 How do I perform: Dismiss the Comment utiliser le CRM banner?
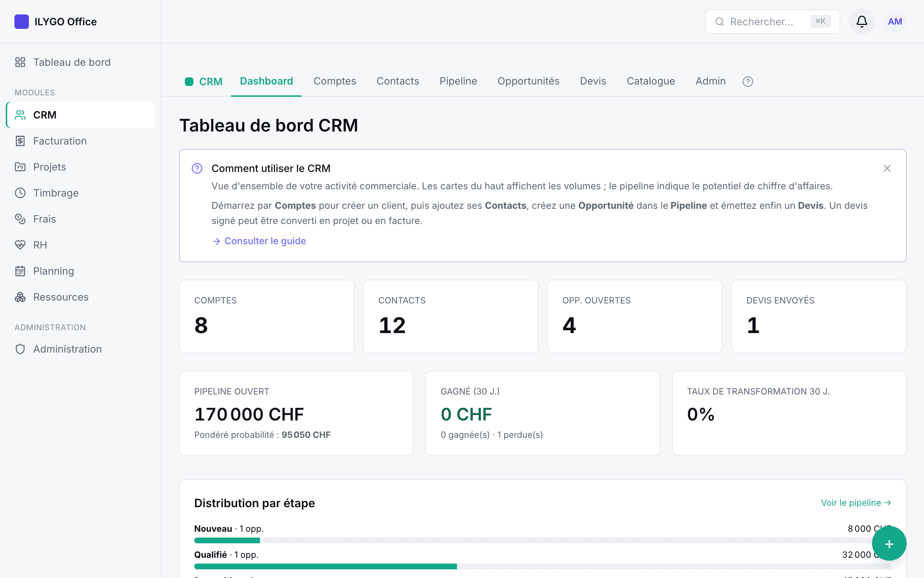coord(886,168)
